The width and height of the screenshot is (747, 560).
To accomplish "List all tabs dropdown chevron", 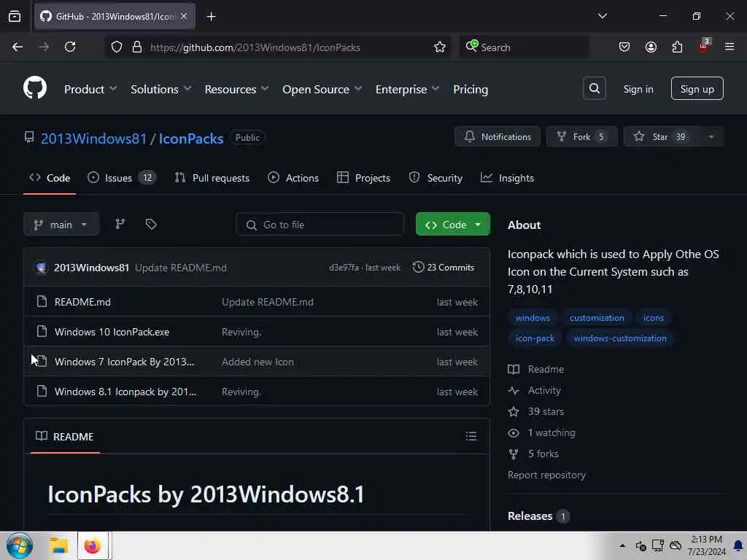I will click(602, 16).
